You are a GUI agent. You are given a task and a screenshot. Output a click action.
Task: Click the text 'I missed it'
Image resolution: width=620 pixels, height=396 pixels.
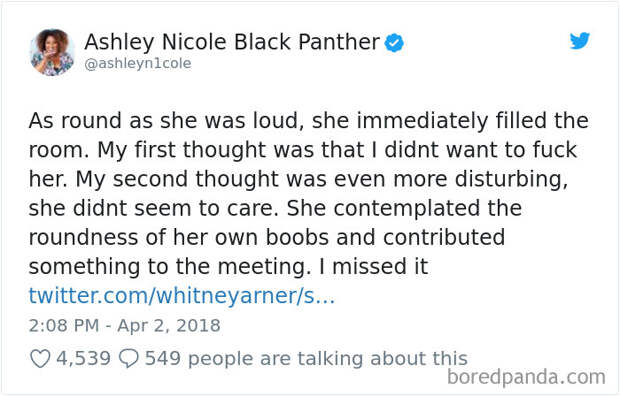pos(373,266)
